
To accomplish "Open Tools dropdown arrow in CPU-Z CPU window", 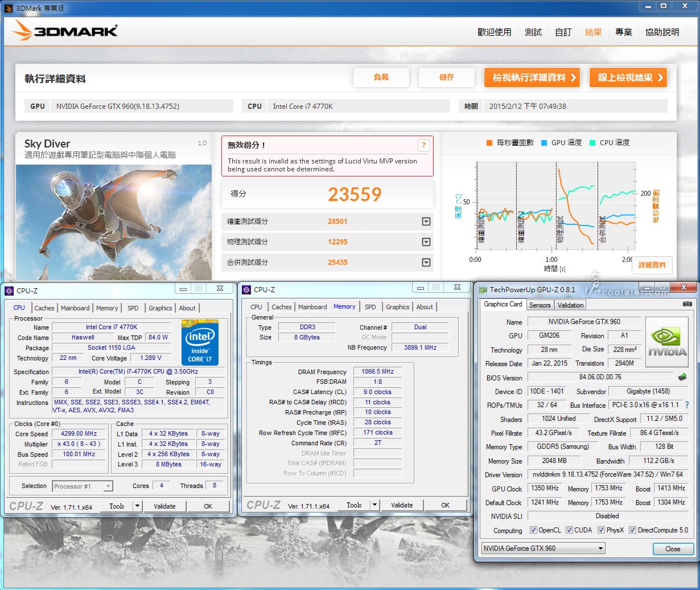I will coord(137,506).
